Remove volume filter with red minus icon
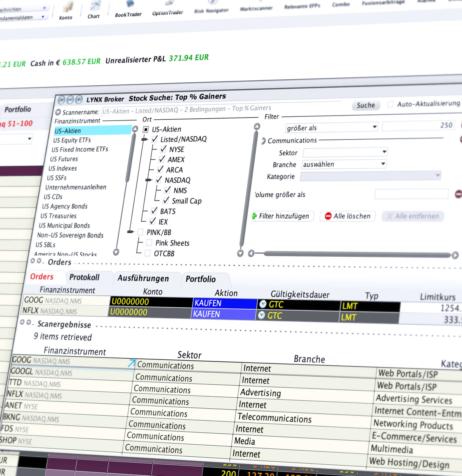462x476 pixels. [x=458, y=194]
